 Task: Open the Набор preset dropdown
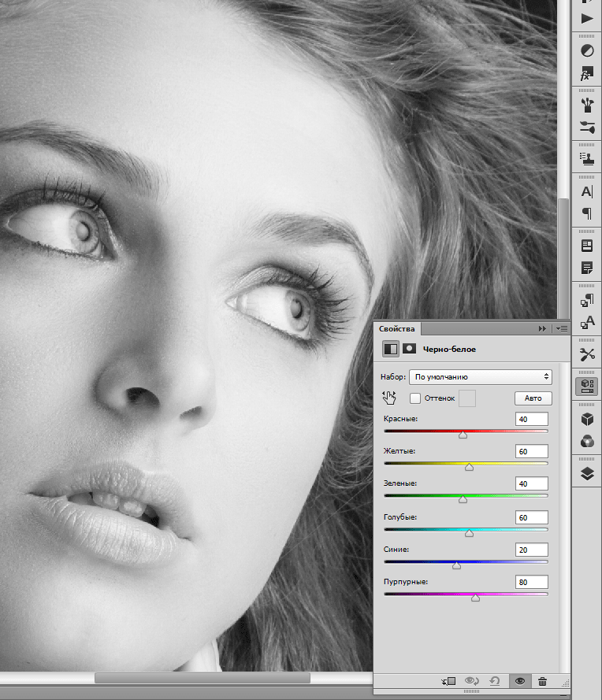point(480,376)
